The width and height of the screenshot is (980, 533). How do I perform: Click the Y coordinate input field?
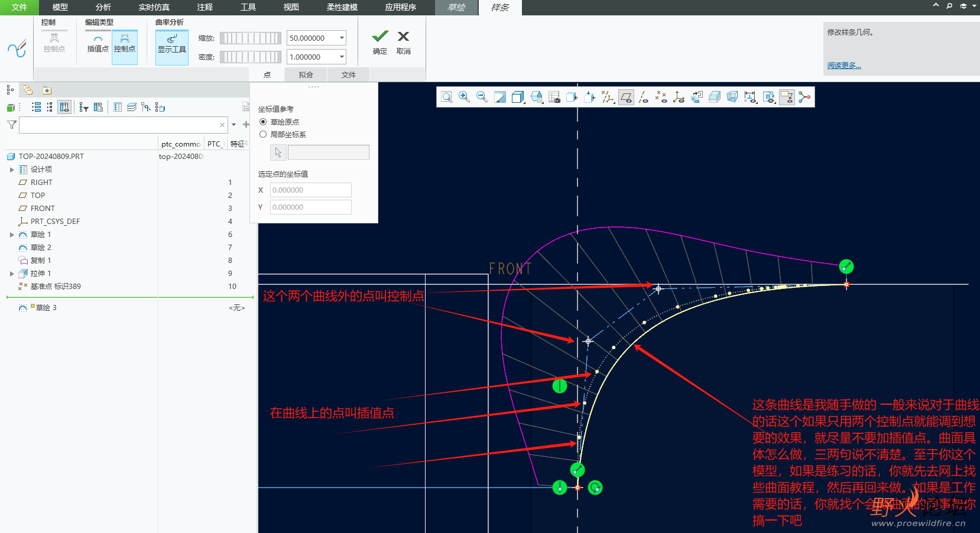click(x=311, y=207)
